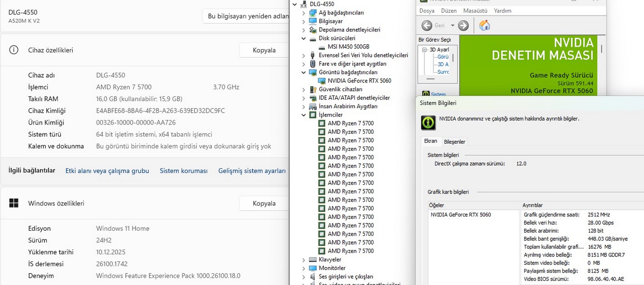The image size is (644, 285).
Task: Click the NVIDIA banner vertical scrollbar
Action: [x=601, y=49]
